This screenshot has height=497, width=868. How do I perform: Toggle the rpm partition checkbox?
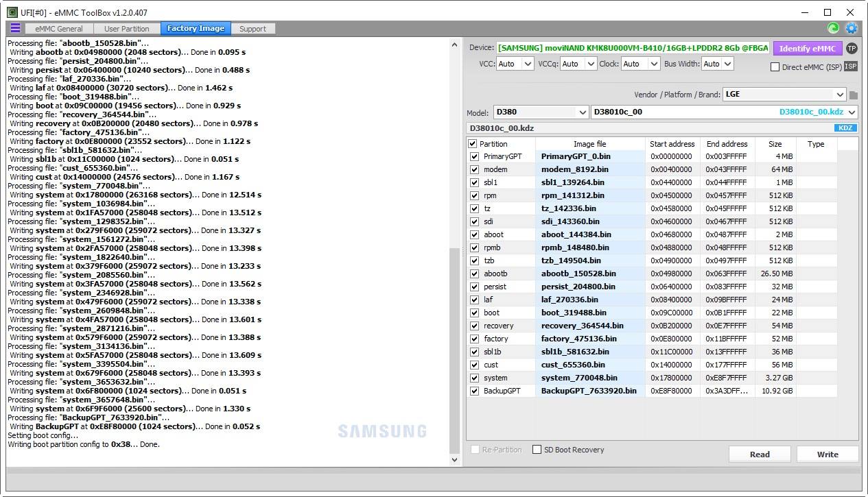click(474, 195)
